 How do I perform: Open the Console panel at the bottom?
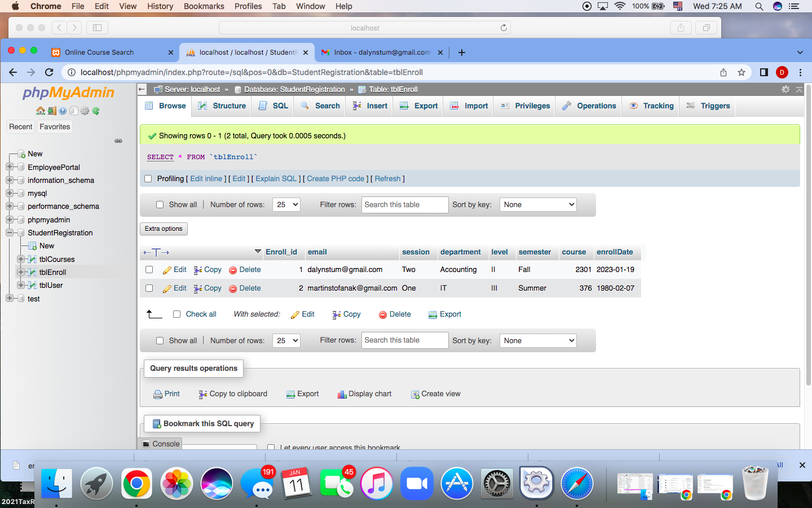(x=160, y=444)
